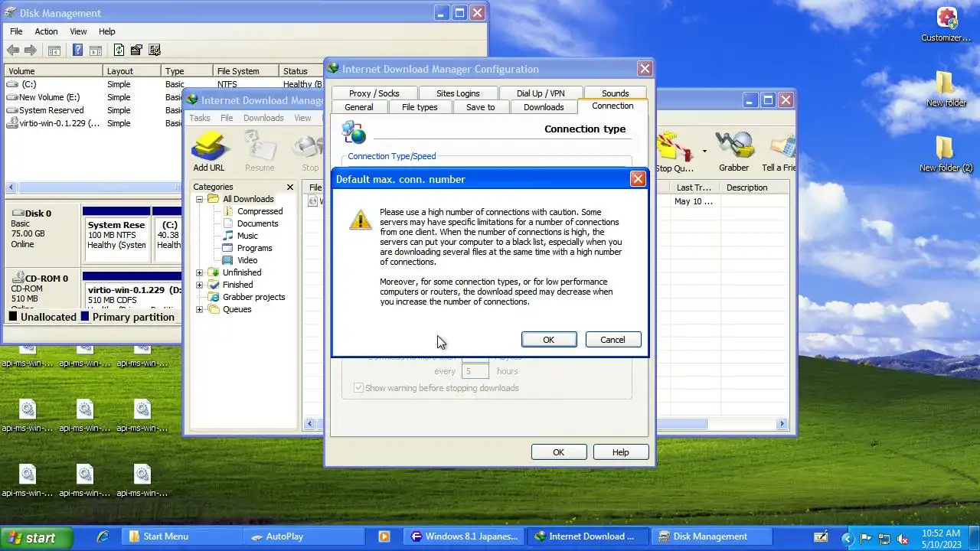Image resolution: width=980 pixels, height=551 pixels.
Task: Open the File menu in IDM
Action: 227,118
